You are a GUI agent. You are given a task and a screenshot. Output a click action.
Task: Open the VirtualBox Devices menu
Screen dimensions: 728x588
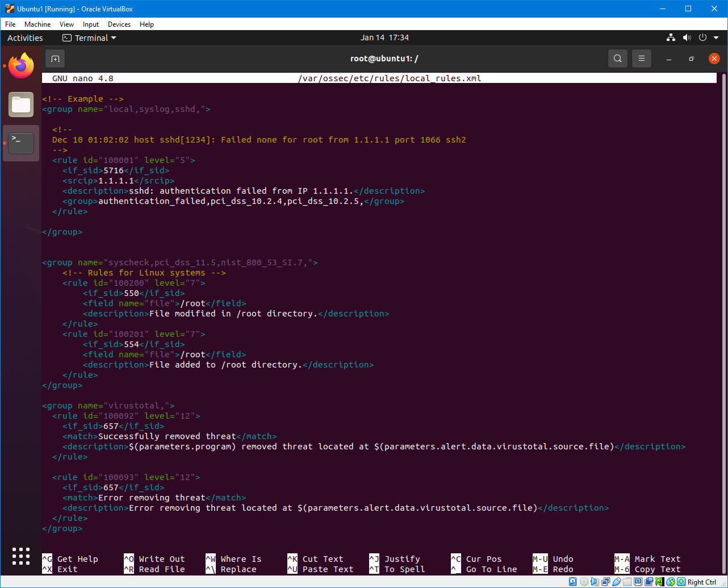pos(119,24)
